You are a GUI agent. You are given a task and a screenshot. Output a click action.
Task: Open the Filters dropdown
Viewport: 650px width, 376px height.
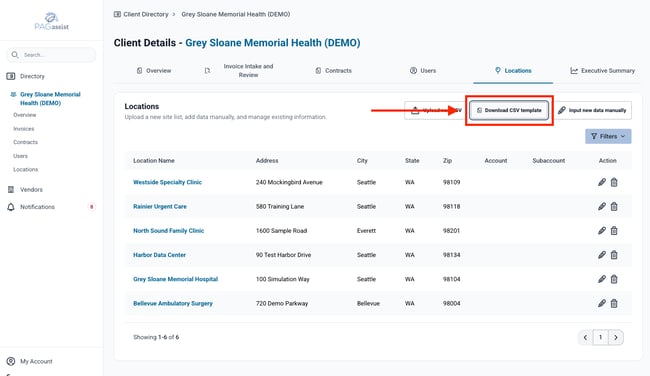coord(608,136)
